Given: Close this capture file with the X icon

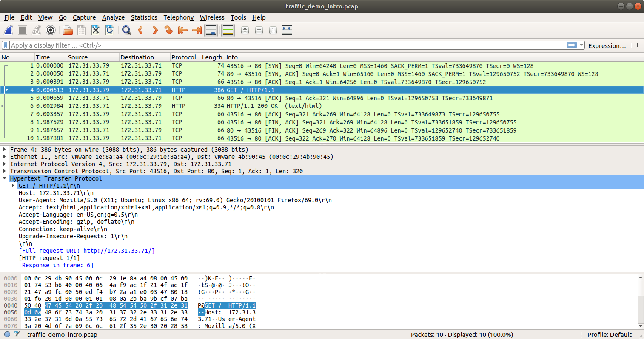Looking at the screenshot, I should pyautogui.click(x=96, y=30).
